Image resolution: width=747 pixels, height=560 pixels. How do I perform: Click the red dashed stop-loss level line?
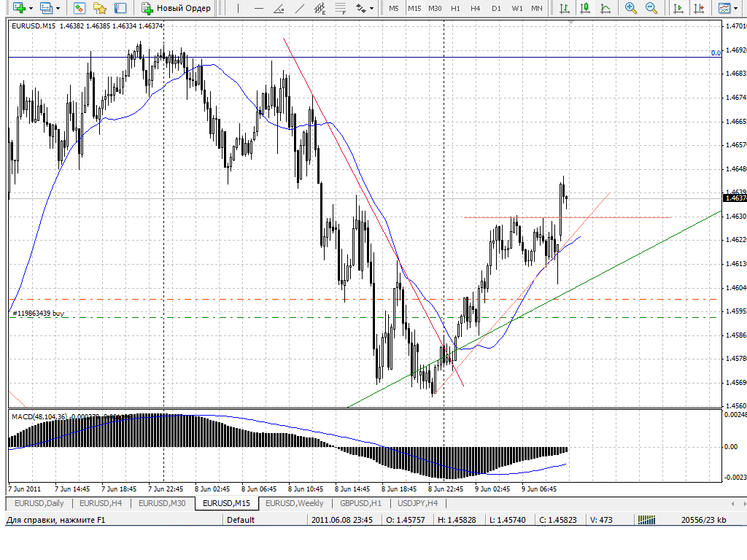point(362,299)
